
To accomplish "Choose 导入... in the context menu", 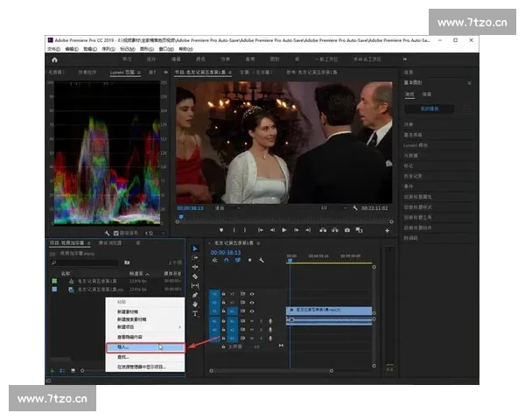I will coord(123,347).
